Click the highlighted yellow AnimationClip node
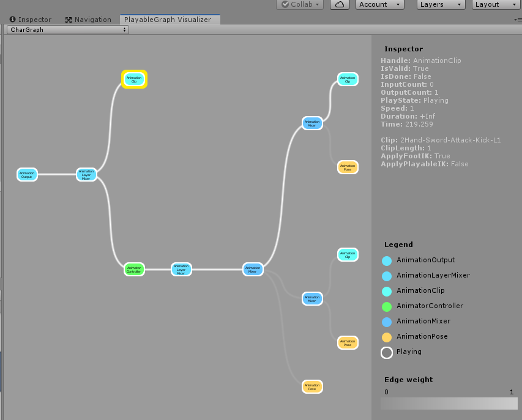This screenshot has height=420, width=522. (134, 79)
